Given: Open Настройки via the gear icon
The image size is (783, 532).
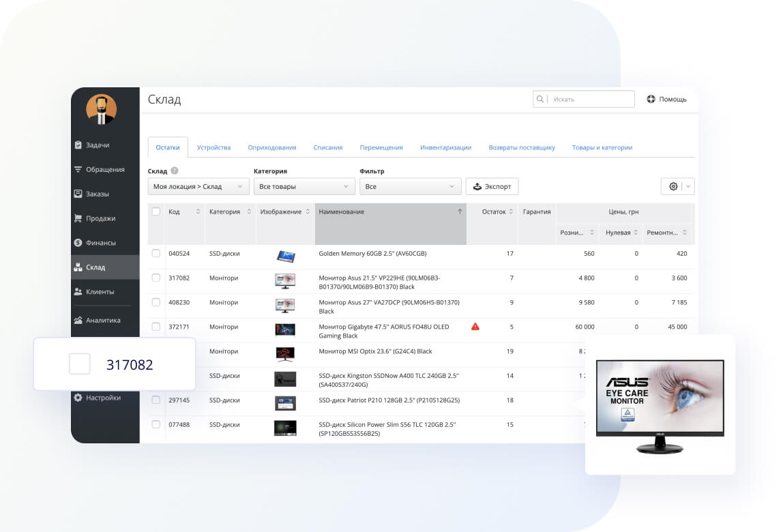Looking at the screenshot, I should [78, 398].
